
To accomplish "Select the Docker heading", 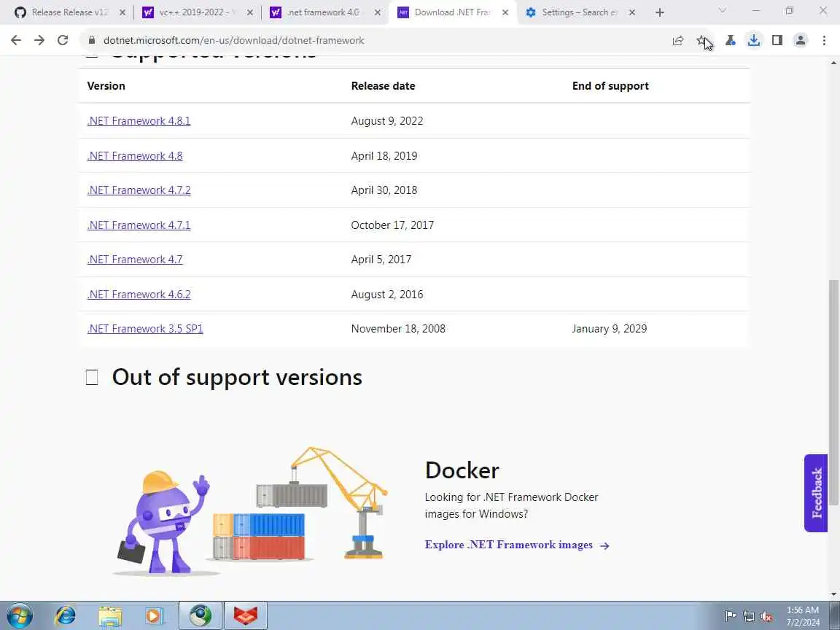I will (462, 470).
